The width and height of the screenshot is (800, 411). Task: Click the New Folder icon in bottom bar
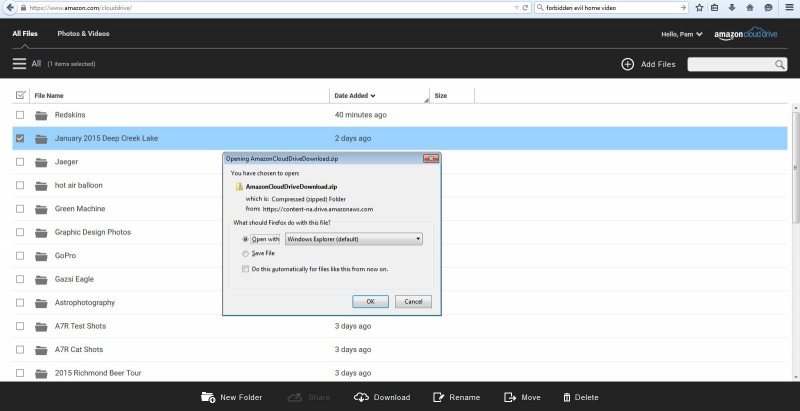coord(208,397)
